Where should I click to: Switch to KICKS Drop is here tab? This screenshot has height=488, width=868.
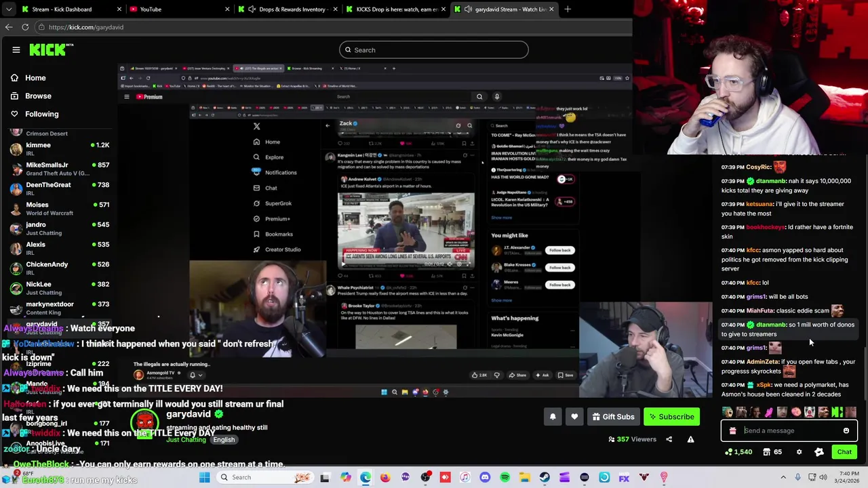pos(395,9)
